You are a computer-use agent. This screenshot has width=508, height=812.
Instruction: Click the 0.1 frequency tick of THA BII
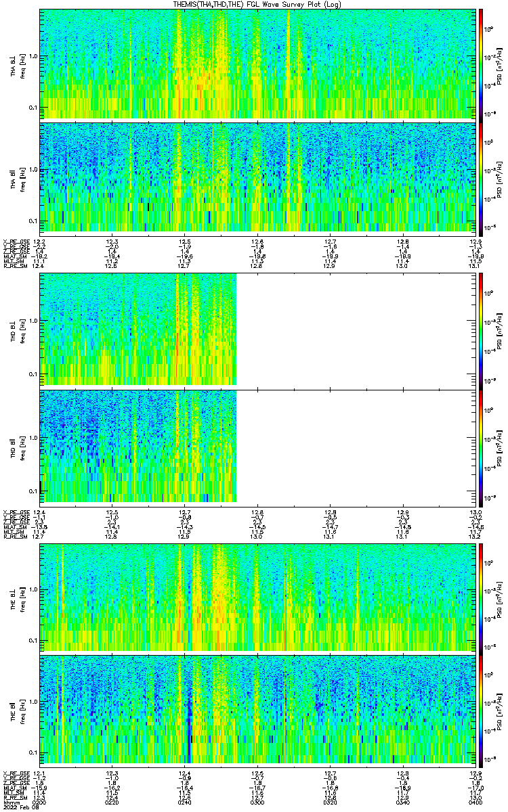click(x=34, y=221)
